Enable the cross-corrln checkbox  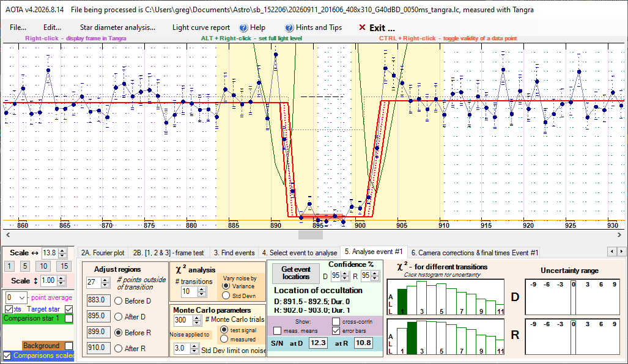coord(336,321)
